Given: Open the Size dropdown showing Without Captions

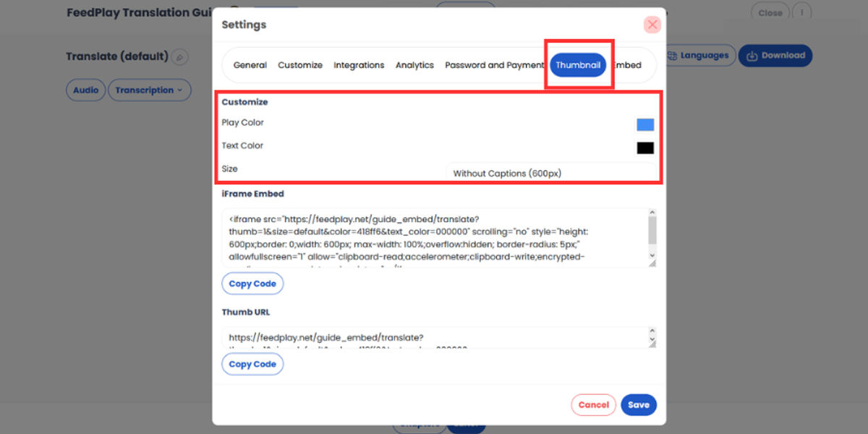Looking at the screenshot, I should pos(551,173).
